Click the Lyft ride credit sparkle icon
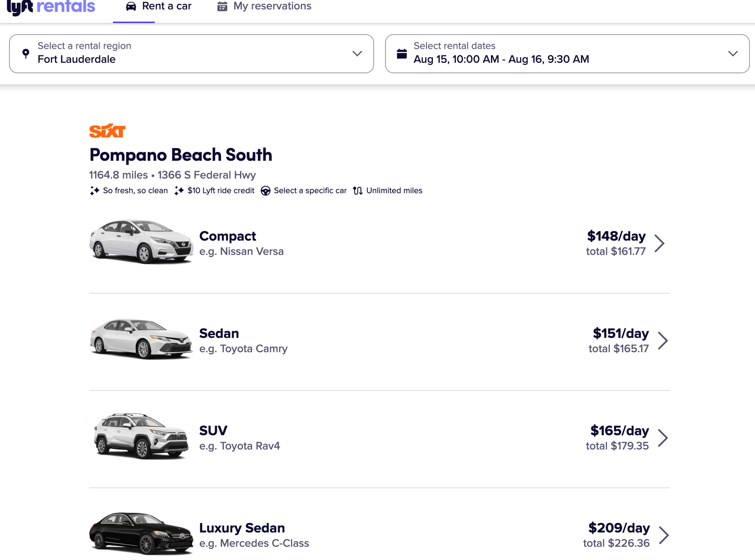The height and width of the screenshot is (560, 755). [179, 190]
